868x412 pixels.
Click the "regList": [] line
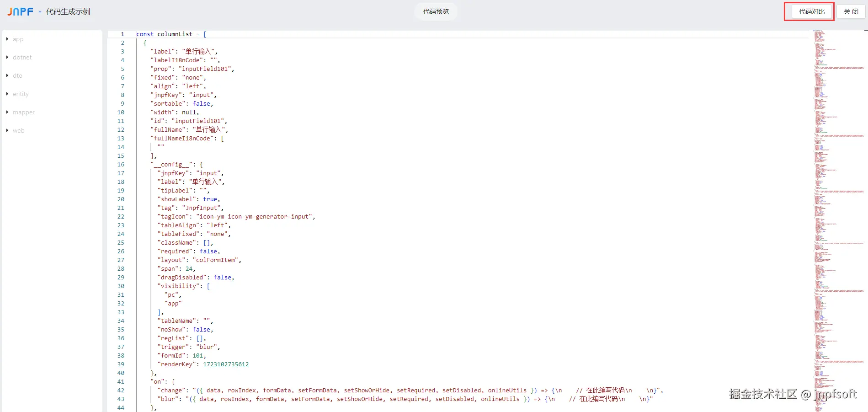pos(182,338)
